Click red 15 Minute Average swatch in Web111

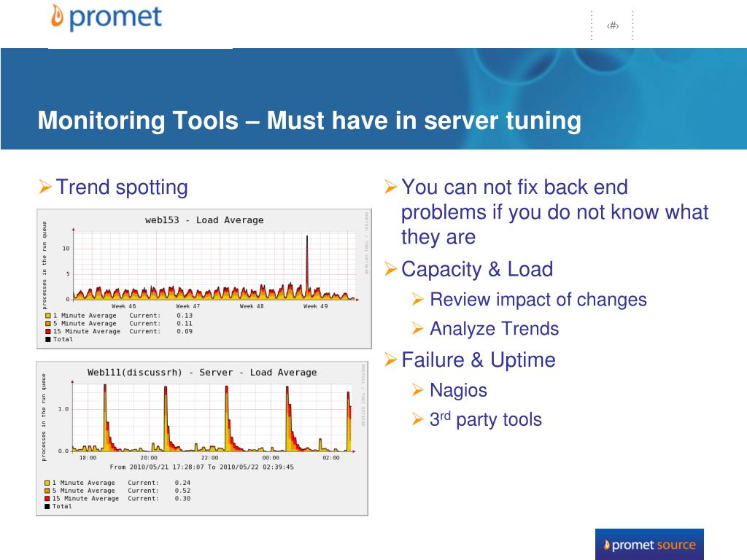point(47,499)
